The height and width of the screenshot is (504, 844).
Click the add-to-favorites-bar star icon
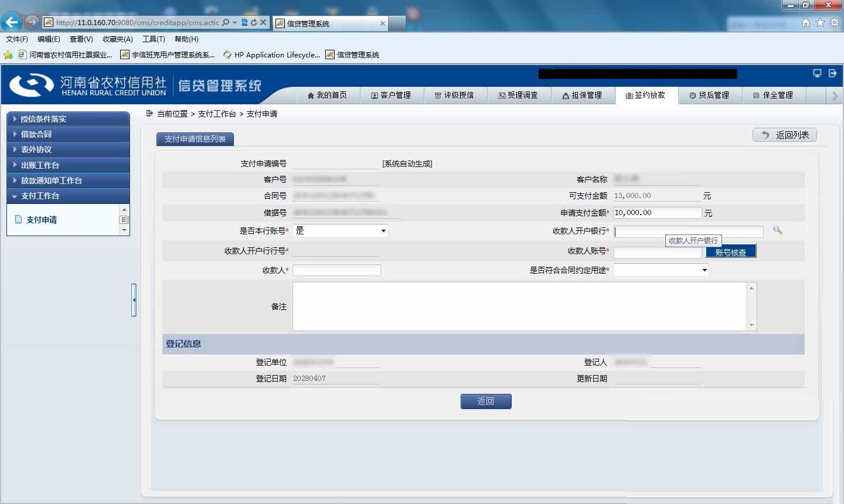coord(8,55)
